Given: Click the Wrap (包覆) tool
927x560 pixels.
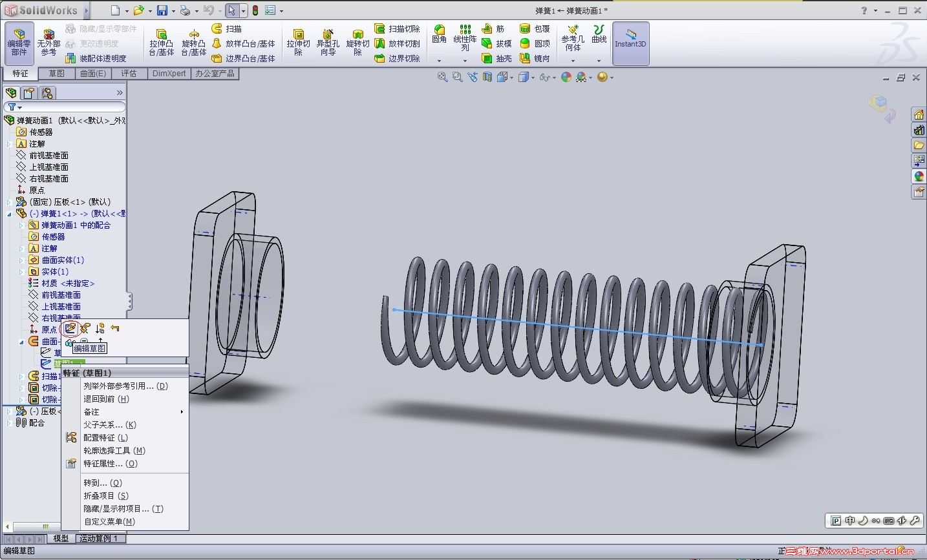Looking at the screenshot, I should click(x=535, y=29).
